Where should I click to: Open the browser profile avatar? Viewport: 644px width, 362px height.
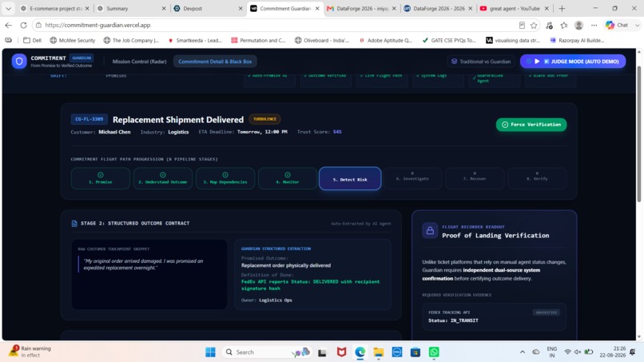(x=578, y=26)
